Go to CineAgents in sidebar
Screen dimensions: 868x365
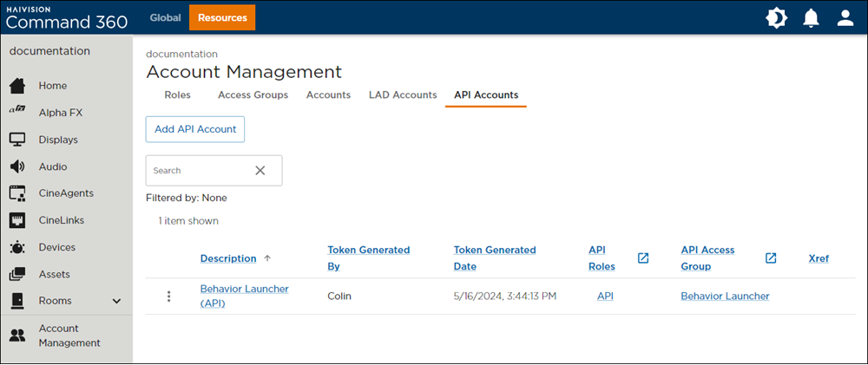[x=17, y=193]
